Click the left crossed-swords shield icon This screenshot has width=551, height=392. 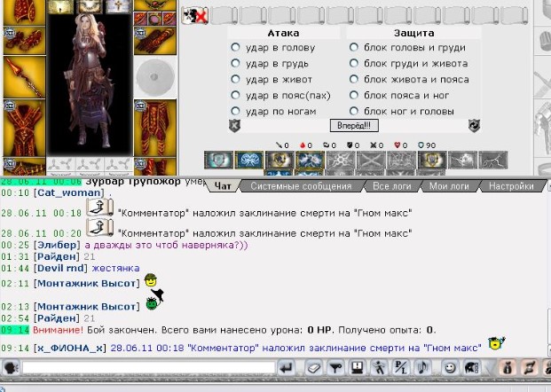pos(234,126)
